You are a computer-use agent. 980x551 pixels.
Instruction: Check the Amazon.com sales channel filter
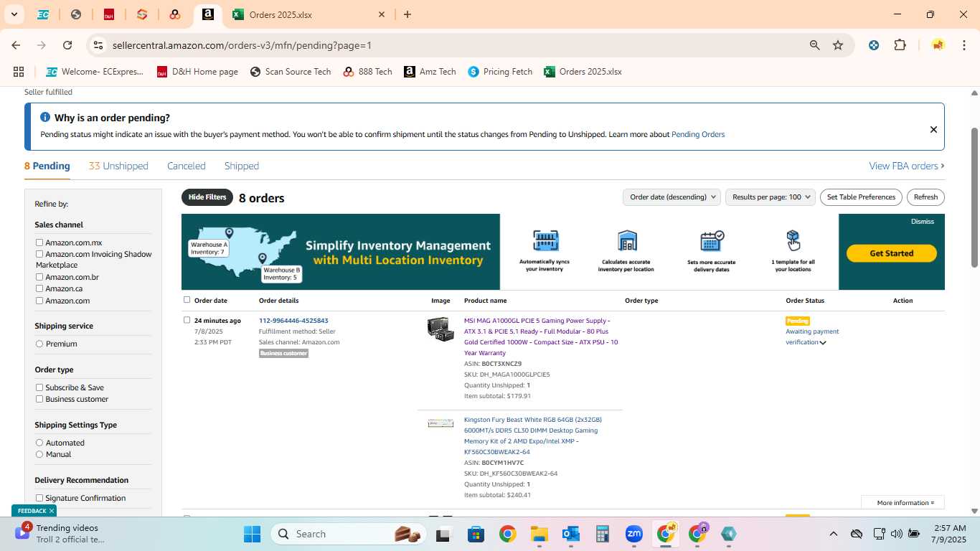click(x=39, y=301)
